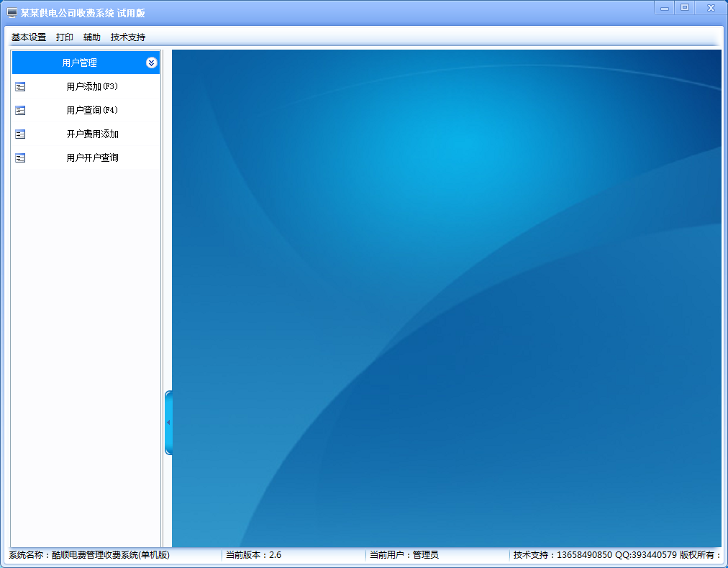This screenshot has width=728, height=568.
Task: Click the application monitor icon in title bar
Action: point(12,12)
